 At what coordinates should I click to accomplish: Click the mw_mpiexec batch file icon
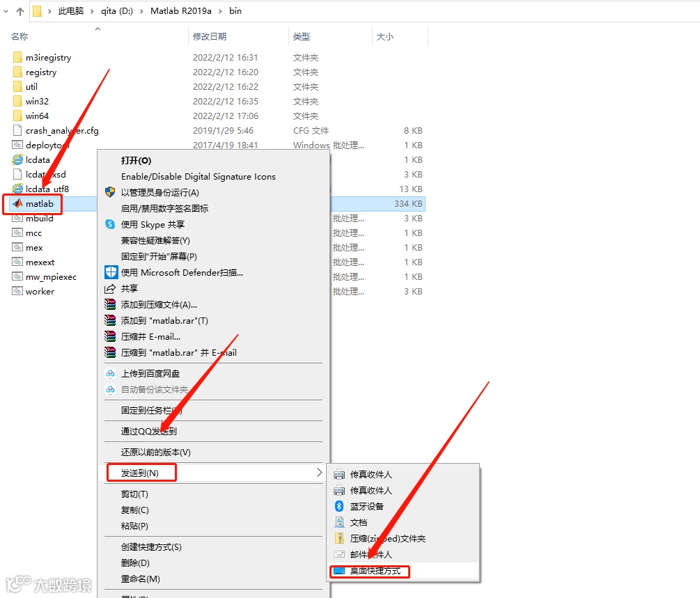(17, 276)
